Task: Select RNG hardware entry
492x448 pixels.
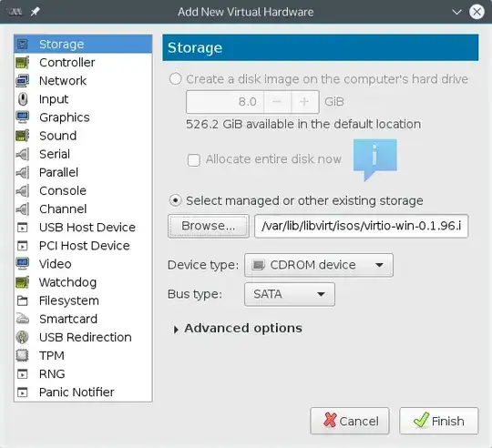Action: 83,374
